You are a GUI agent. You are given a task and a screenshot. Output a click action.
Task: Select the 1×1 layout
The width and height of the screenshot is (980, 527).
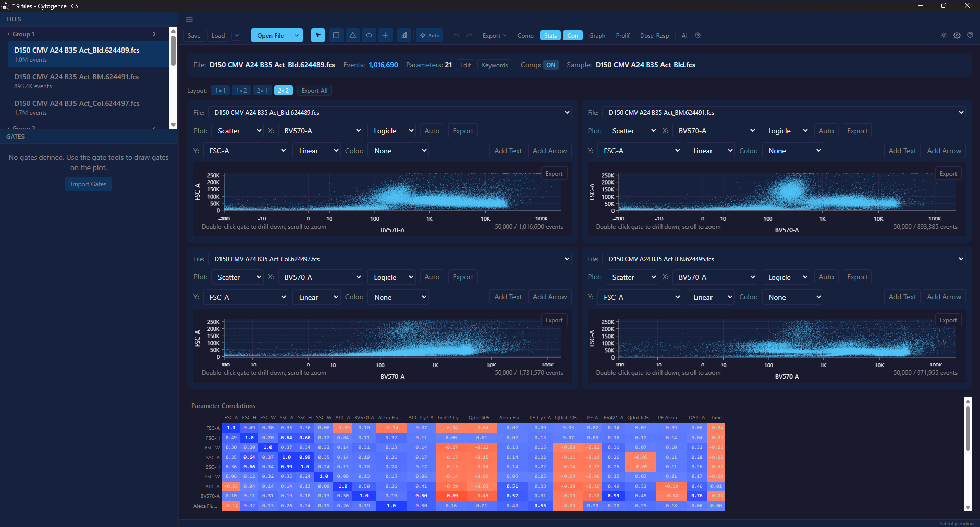pos(220,91)
